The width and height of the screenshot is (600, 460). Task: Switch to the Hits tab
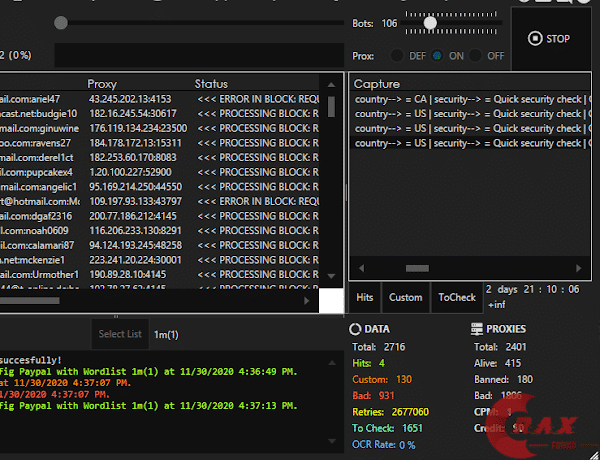365,297
